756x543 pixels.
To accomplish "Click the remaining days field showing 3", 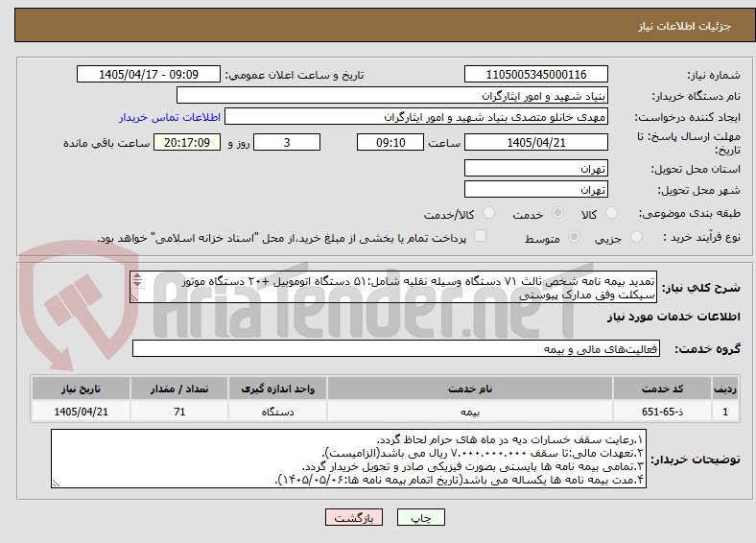I will 287,142.
